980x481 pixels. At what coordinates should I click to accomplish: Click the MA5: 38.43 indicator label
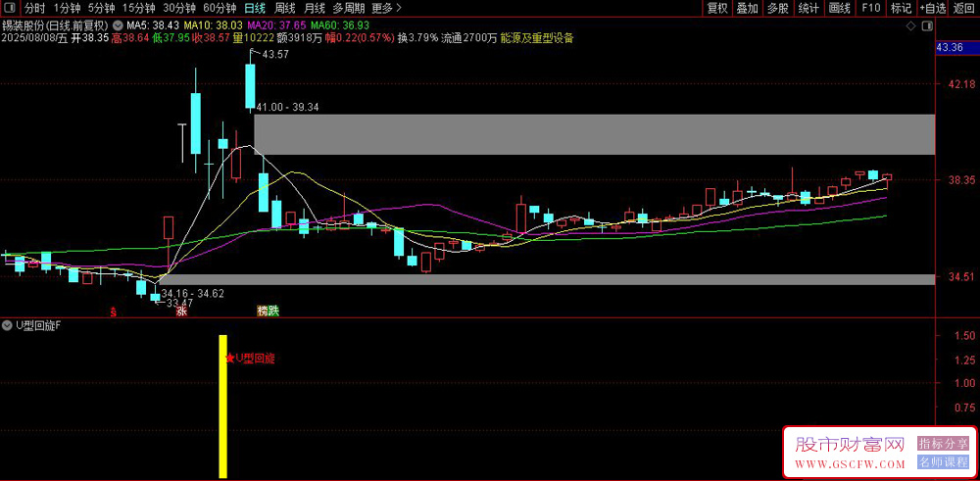pos(153,26)
